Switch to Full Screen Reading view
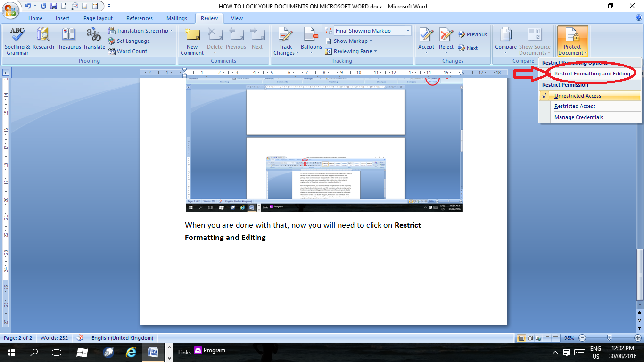The image size is (644, 362). 530,338
